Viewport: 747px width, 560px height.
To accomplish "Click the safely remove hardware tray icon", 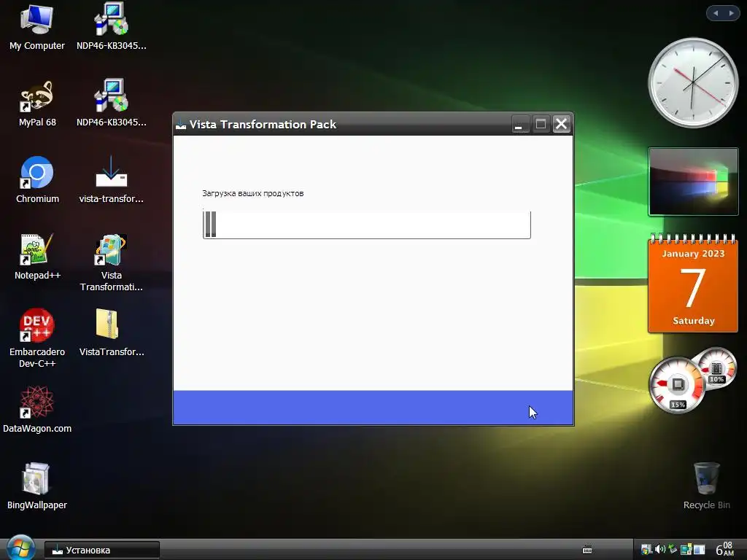I will (673, 550).
